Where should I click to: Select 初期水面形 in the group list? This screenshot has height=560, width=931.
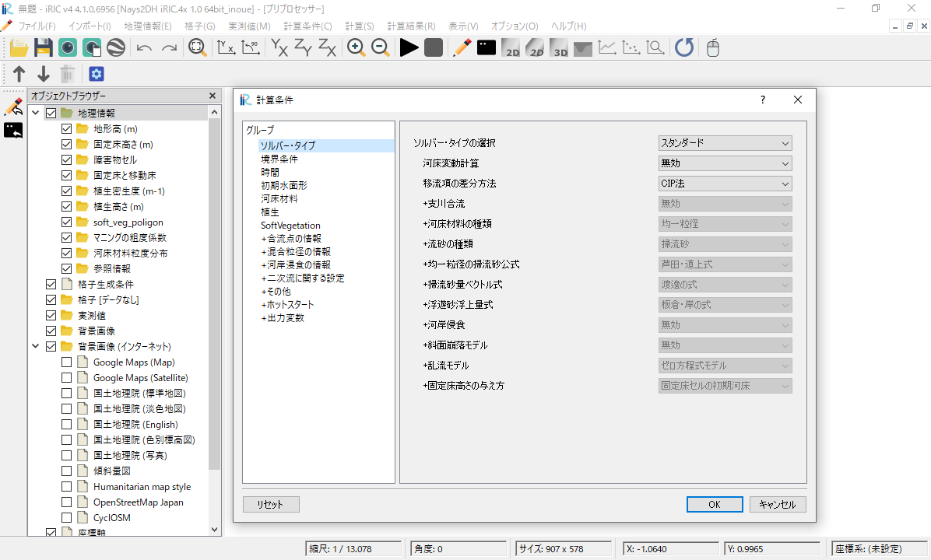284,185
